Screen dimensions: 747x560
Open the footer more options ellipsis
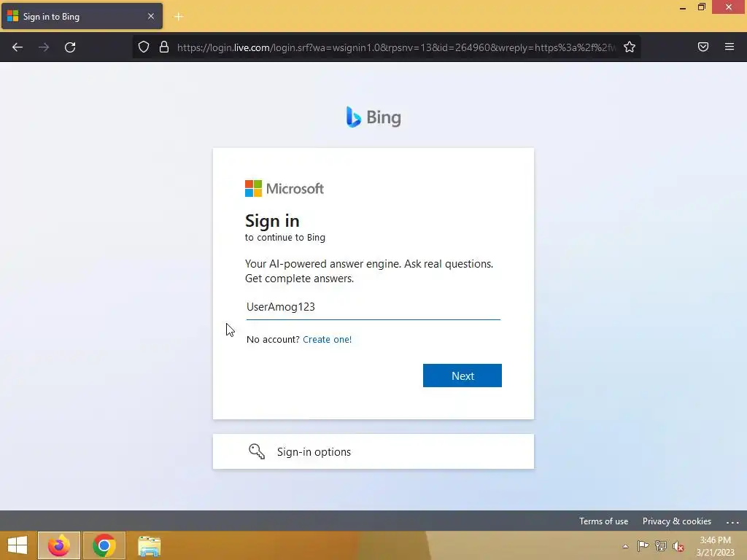pos(732,522)
